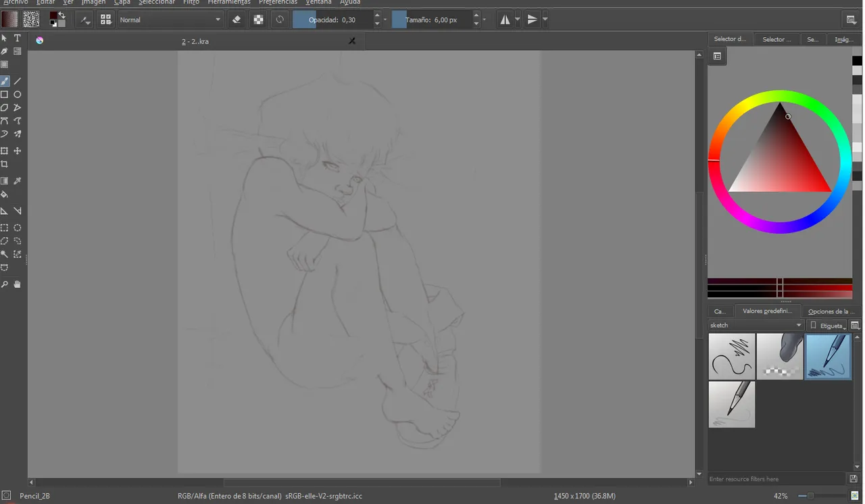
Task: Open the Etiqueta tag menu
Action: (827, 325)
